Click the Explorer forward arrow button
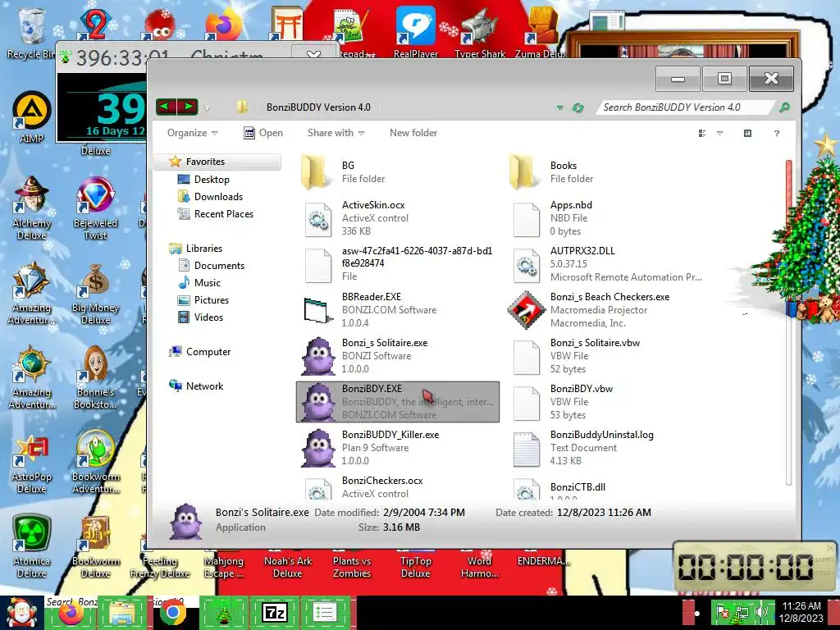 (x=188, y=107)
